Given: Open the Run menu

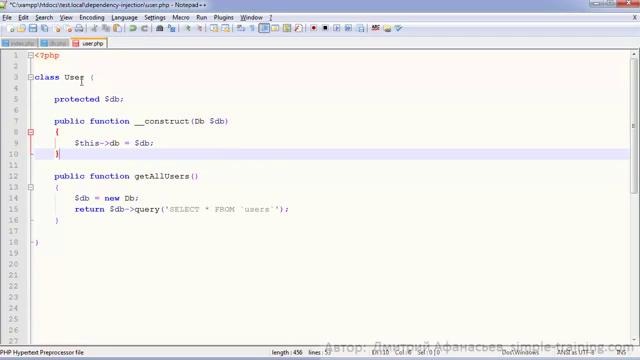Looking at the screenshot, I should pyautogui.click(x=202, y=18).
